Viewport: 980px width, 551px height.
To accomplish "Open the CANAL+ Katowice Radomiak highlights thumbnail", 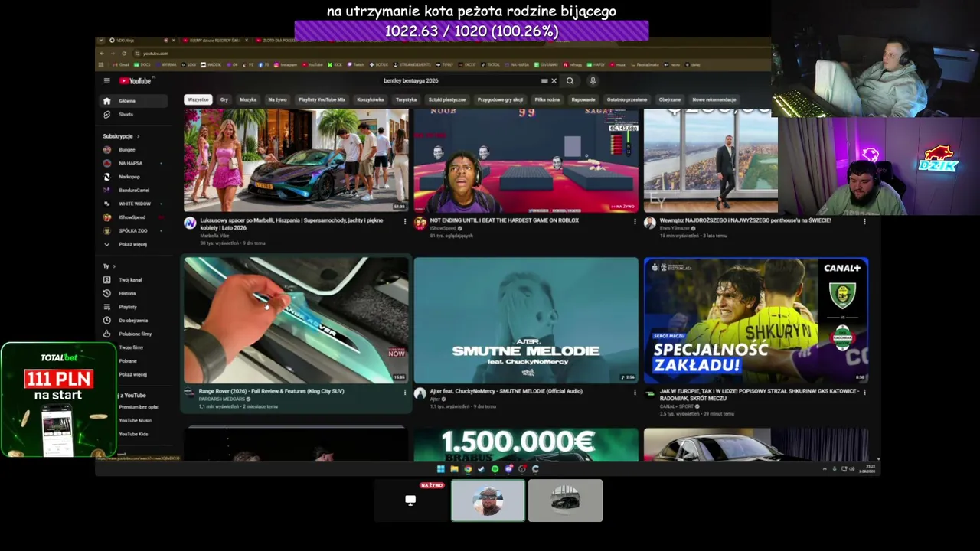I will [756, 320].
